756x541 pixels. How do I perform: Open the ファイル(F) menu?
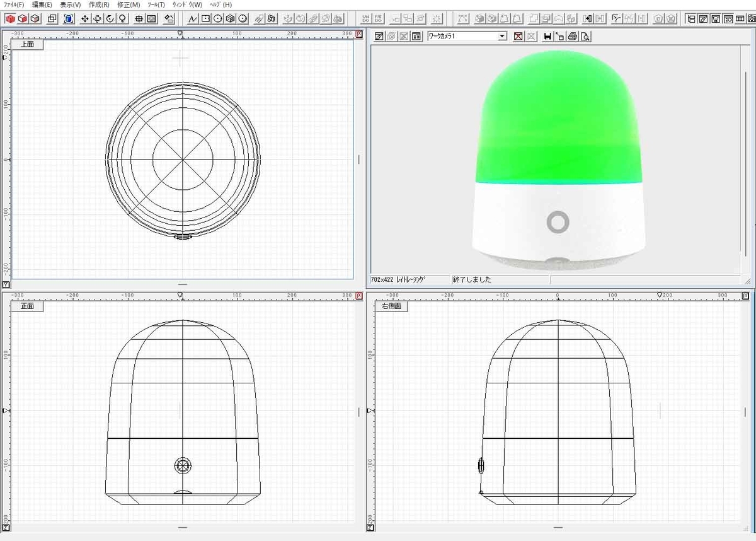click(14, 4)
